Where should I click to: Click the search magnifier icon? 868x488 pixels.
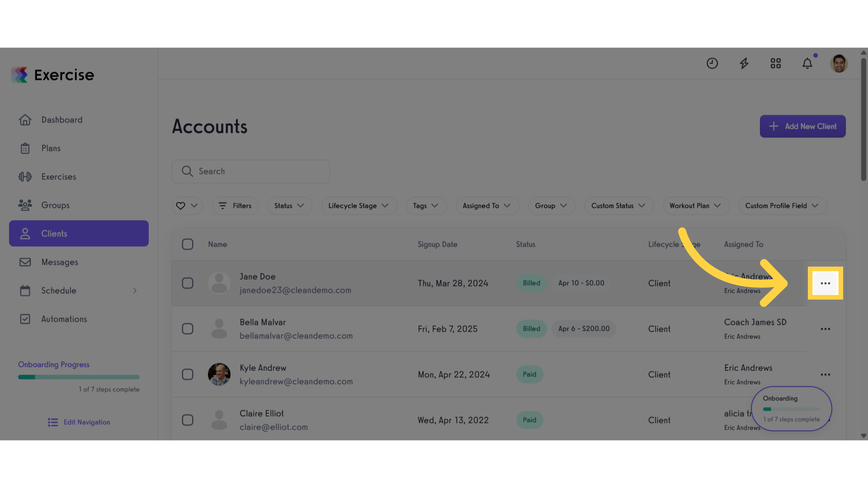coord(187,171)
